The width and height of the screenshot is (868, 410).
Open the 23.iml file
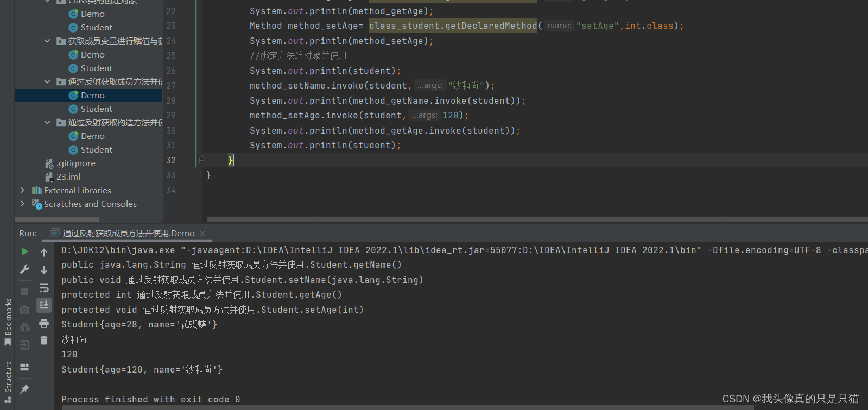tap(68, 176)
